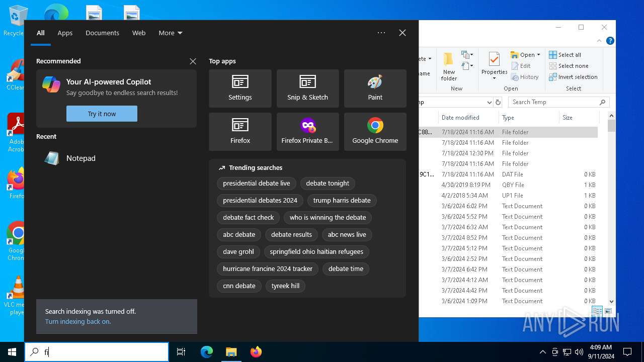
Task: Click Edit in Explorer ribbon
Action: 521,66
